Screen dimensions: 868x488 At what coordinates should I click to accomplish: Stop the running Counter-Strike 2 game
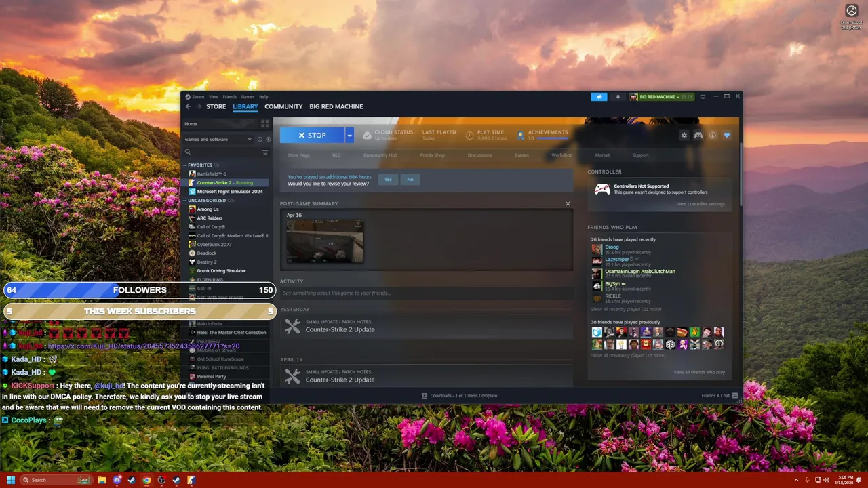[312, 136]
